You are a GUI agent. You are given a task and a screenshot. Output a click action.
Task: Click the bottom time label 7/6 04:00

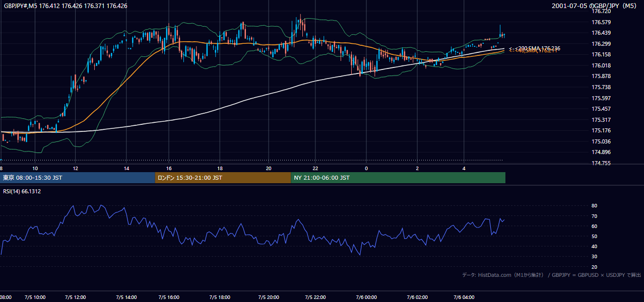pyautogui.click(x=464, y=297)
